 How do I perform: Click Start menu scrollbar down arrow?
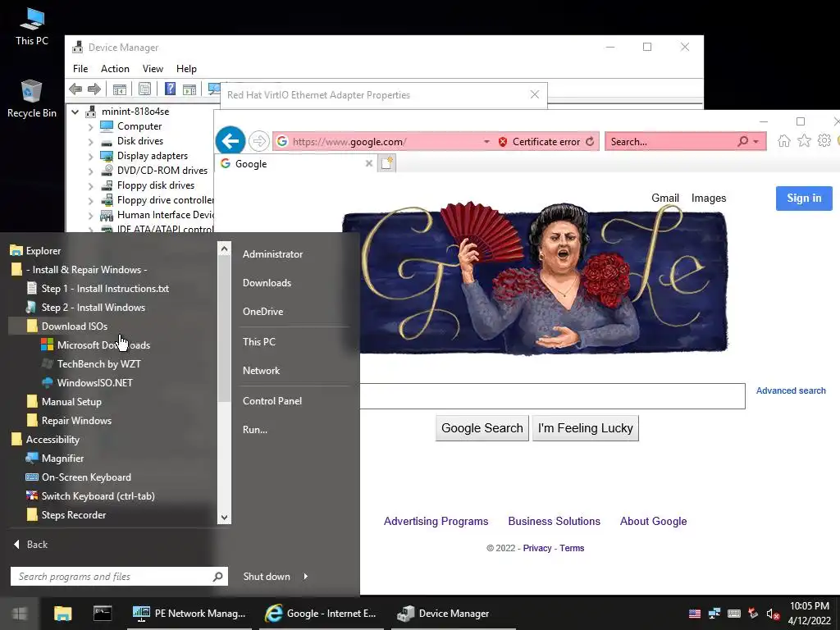click(x=225, y=518)
